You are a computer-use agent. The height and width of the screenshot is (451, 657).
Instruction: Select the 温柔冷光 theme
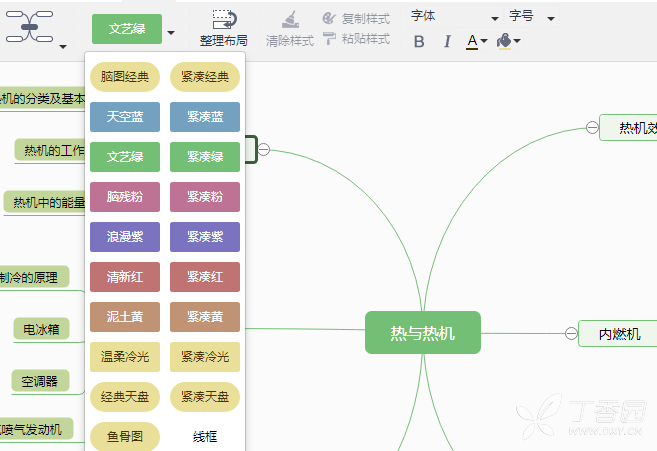(x=125, y=357)
